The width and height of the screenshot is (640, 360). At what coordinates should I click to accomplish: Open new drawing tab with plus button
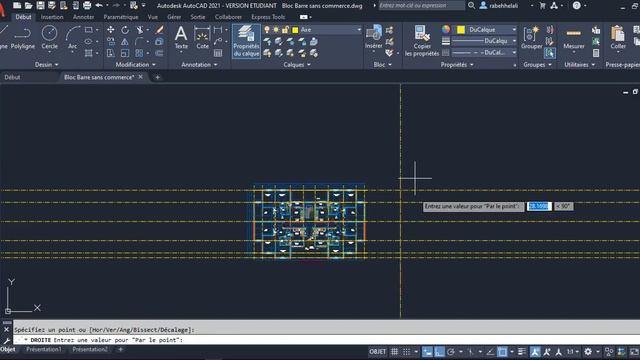point(158,77)
